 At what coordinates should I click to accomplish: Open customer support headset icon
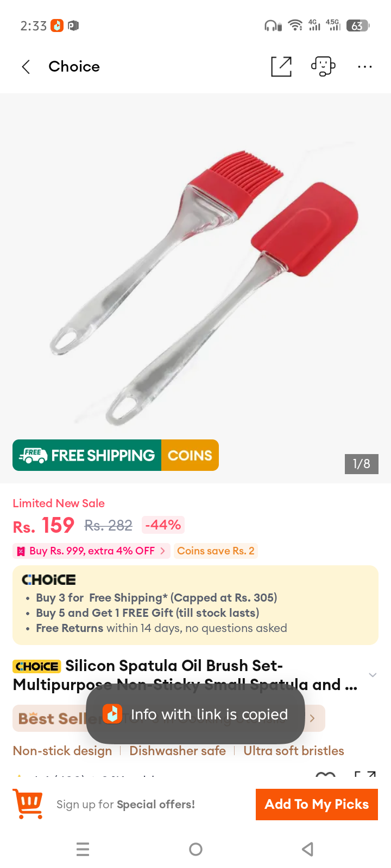pos(323,67)
